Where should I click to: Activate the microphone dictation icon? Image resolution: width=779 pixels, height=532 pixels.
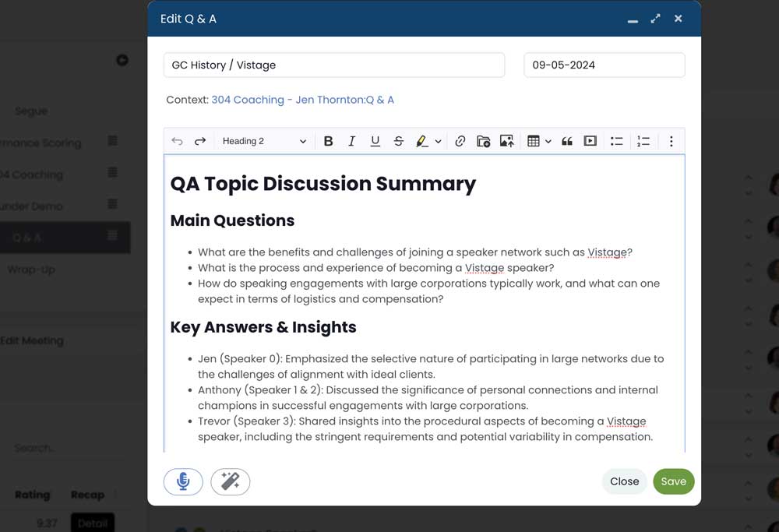(182, 481)
